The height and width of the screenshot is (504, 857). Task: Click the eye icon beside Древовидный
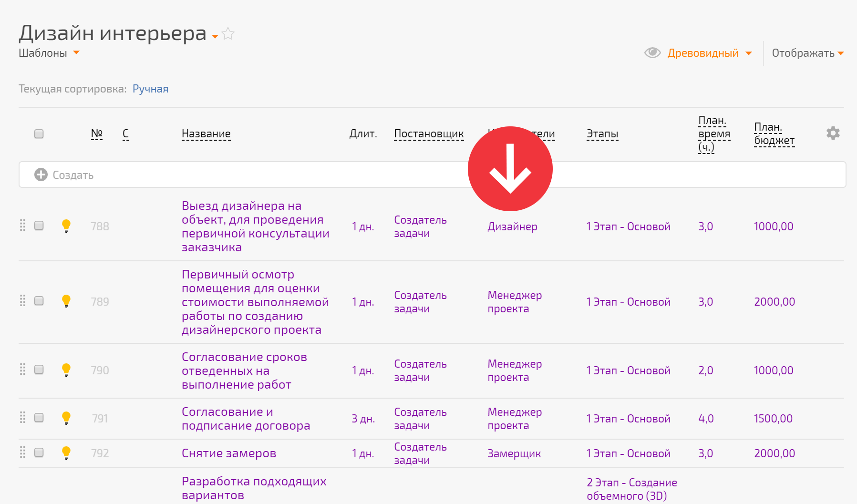[x=652, y=53]
